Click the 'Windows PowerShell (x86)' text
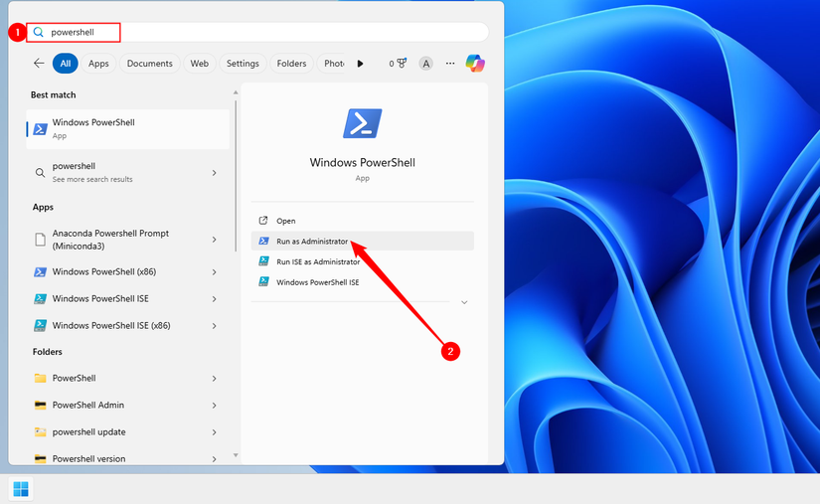 tap(104, 271)
